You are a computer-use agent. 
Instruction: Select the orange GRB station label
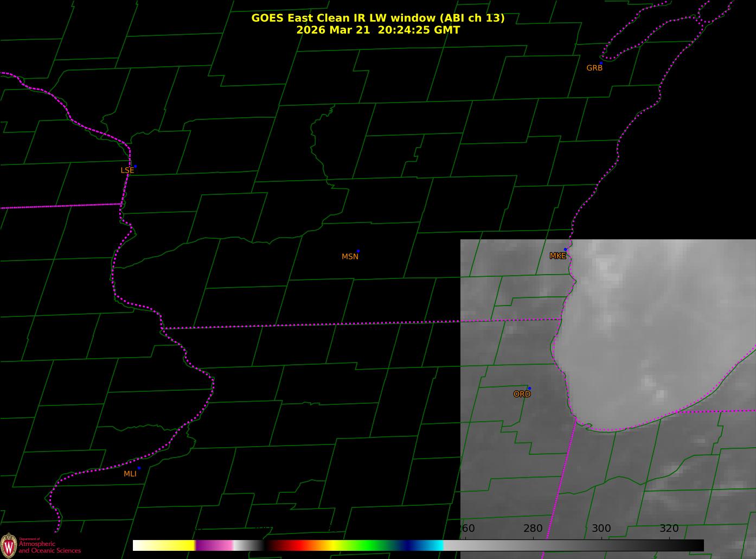point(594,68)
